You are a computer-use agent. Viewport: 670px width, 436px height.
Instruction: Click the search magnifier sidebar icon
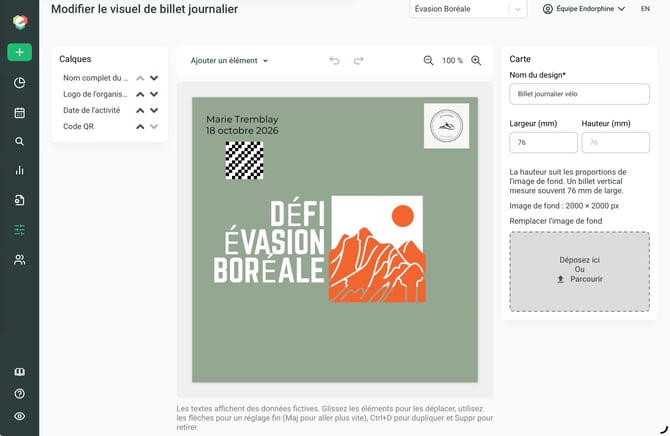pos(19,141)
